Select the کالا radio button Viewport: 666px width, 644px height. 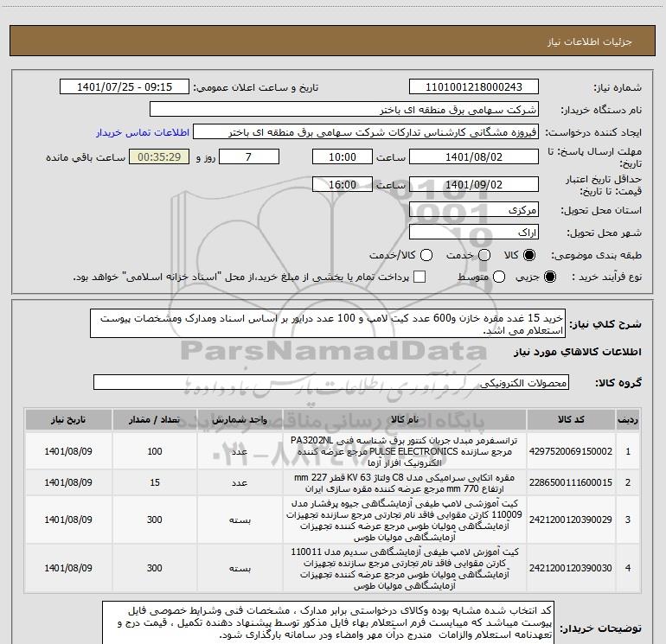pos(529,255)
